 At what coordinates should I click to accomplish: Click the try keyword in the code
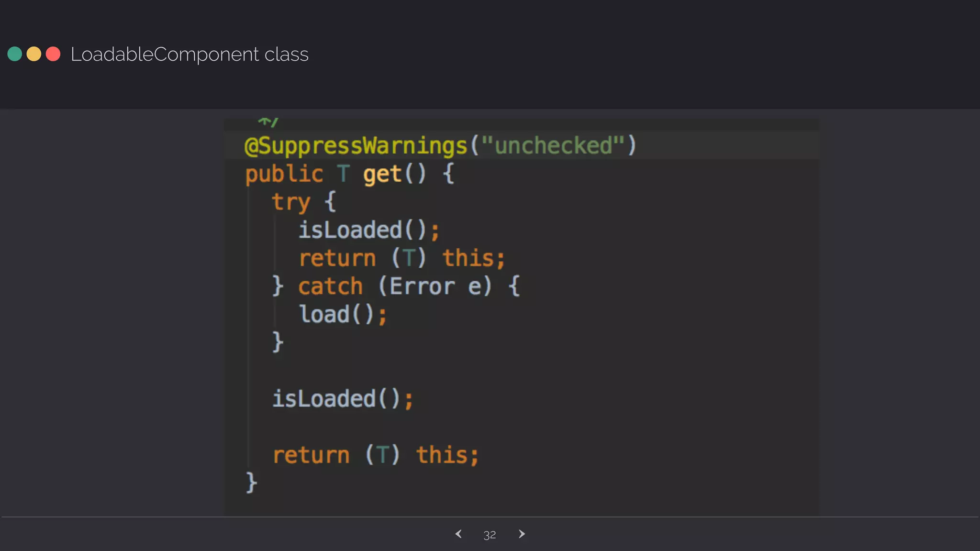[x=291, y=202]
